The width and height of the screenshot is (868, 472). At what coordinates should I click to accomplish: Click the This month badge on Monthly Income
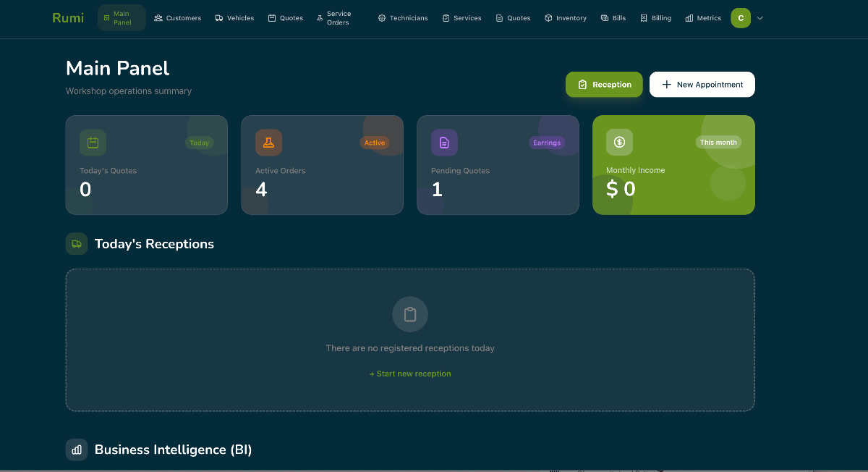tap(718, 143)
